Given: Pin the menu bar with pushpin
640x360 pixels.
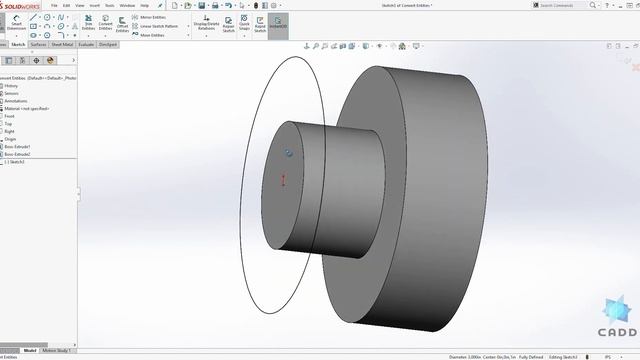Looking at the screenshot, I should [160, 6].
